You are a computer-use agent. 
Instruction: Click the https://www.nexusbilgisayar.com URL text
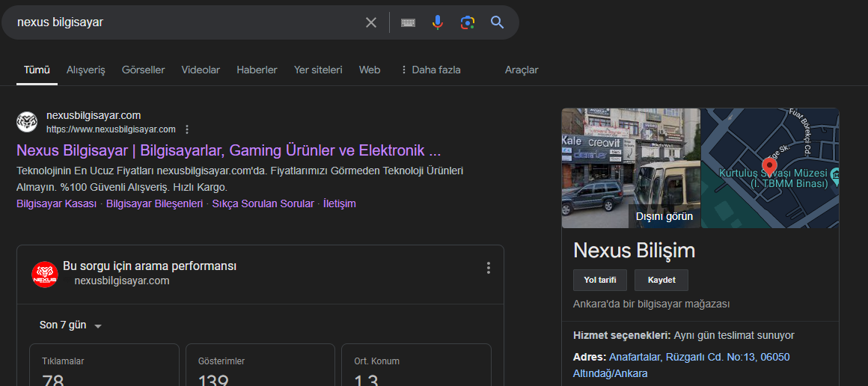[111, 129]
